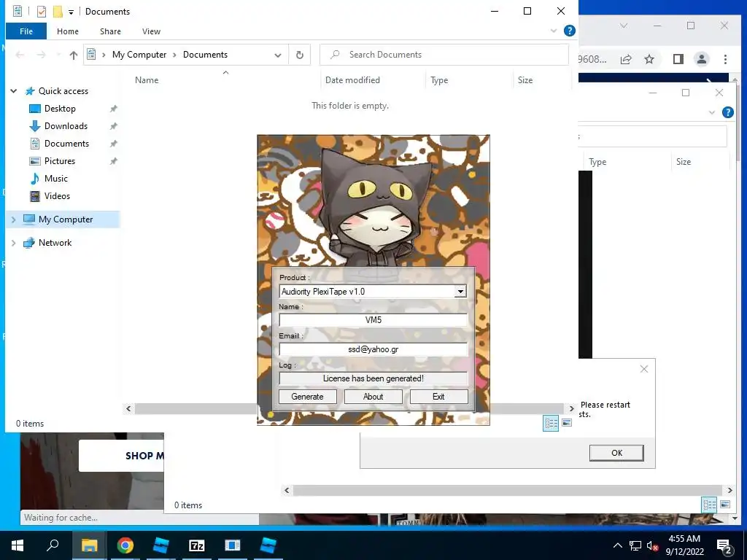Switch Documents window to large icons view
Image resolution: width=747 pixels, height=560 pixels.
(566, 422)
